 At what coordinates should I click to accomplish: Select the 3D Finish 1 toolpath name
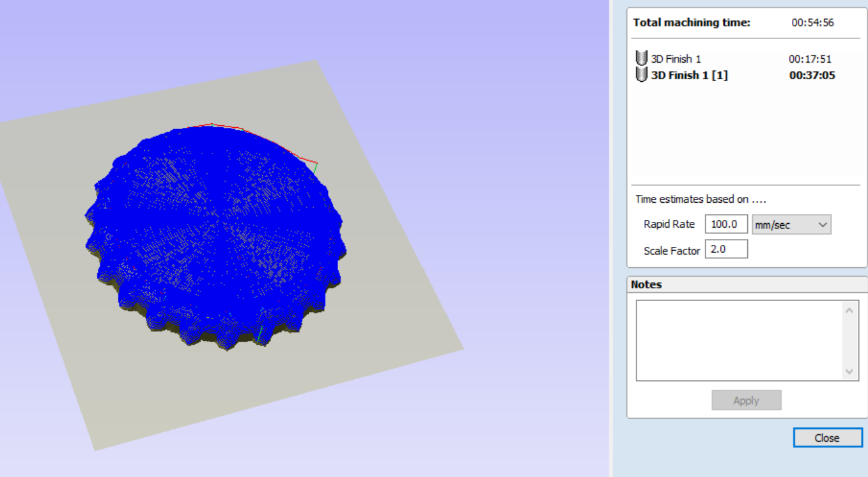(x=676, y=59)
